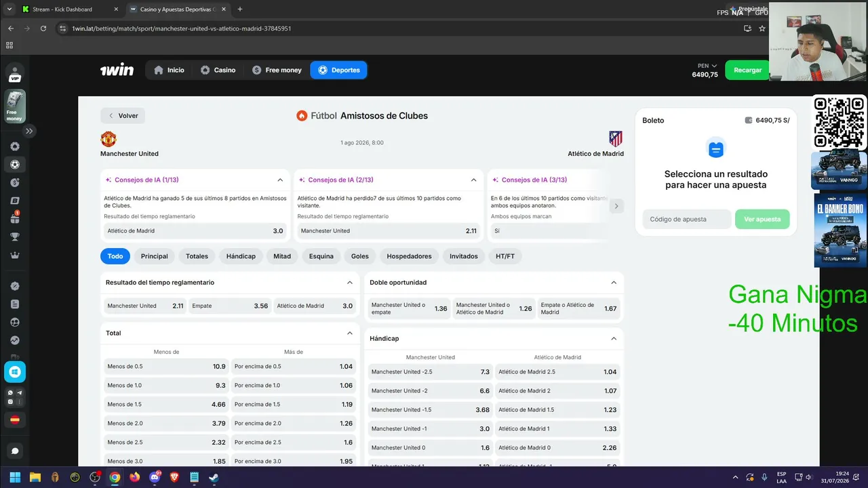Collapse Resultado del tiempo reglamentario section

click(x=350, y=283)
